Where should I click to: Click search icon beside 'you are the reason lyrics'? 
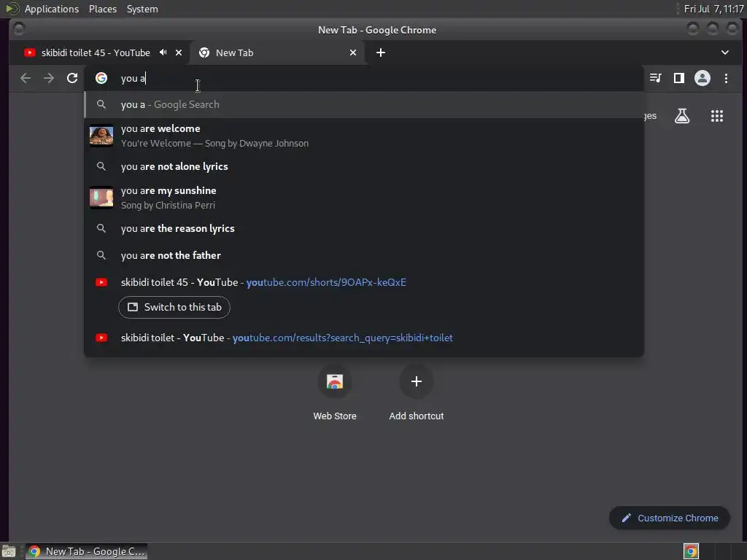pyautogui.click(x=101, y=228)
